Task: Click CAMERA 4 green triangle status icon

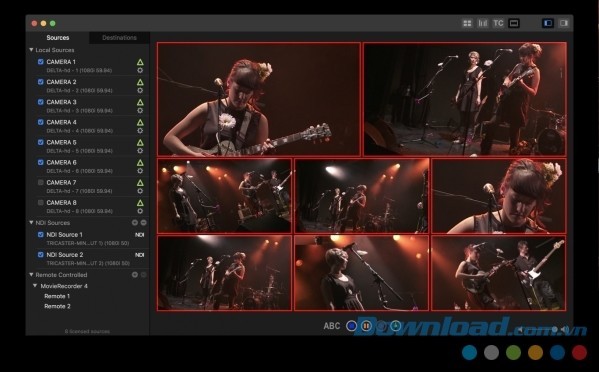Action: pyautogui.click(x=140, y=122)
